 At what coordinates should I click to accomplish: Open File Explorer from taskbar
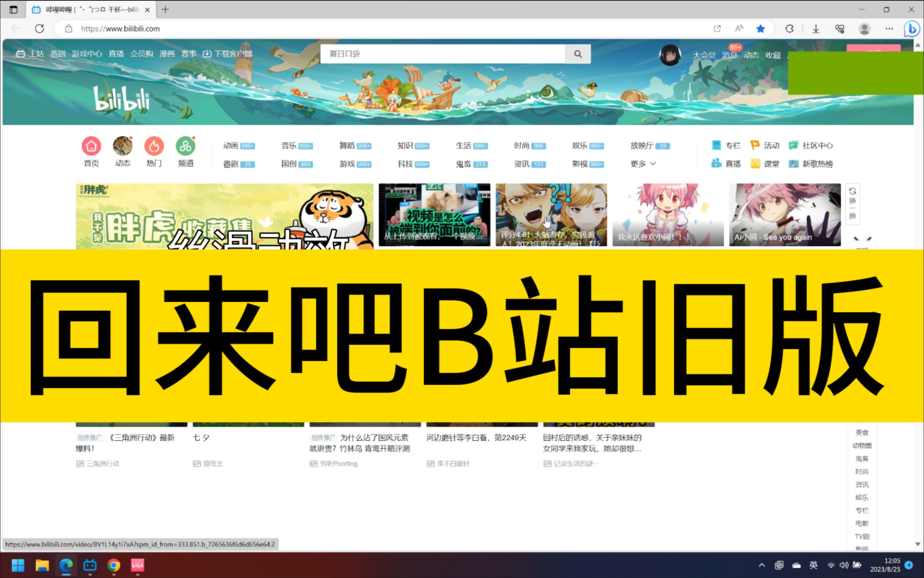coord(42,565)
